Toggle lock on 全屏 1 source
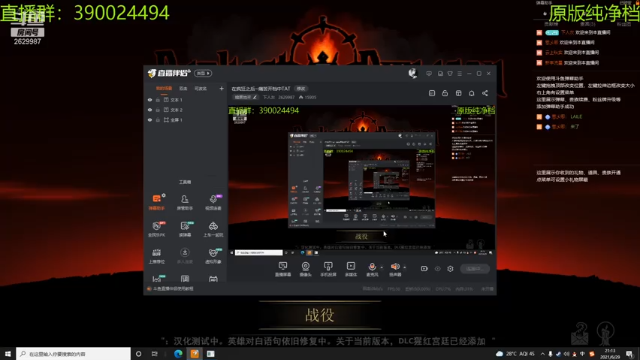Screen dimensions: 640x360 point(158,120)
